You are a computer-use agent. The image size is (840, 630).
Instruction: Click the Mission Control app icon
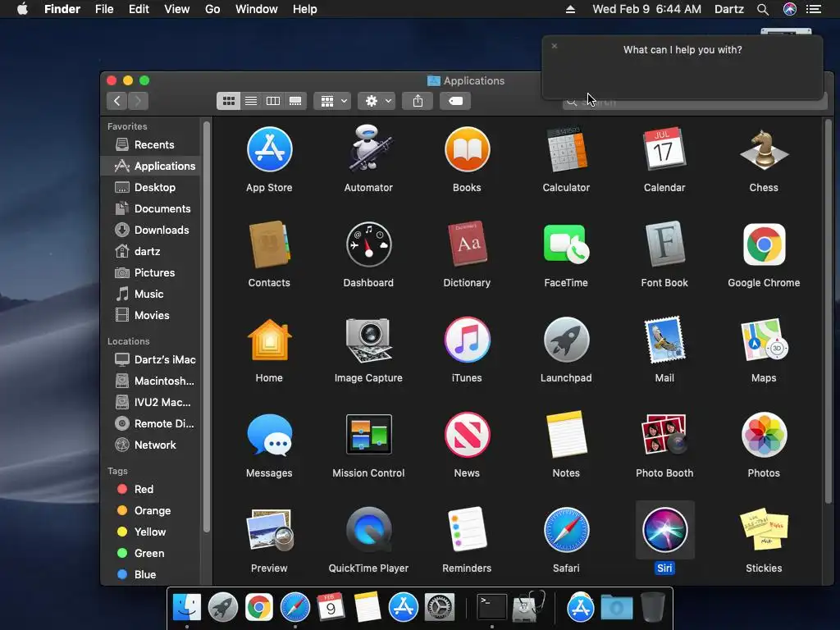pyautogui.click(x=368, y=435)
